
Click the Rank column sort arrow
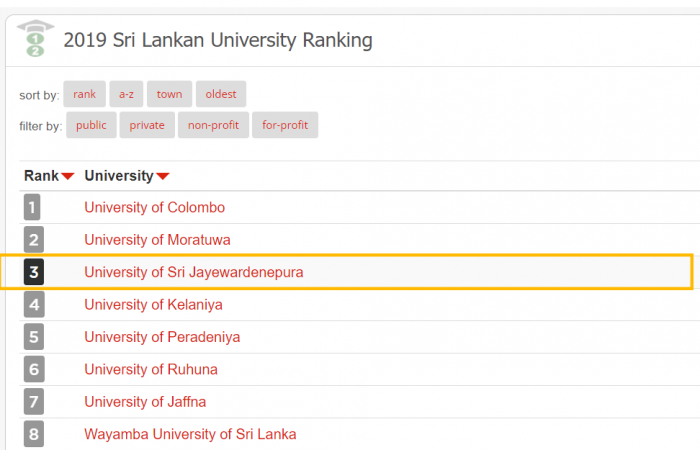click(68, 177)
